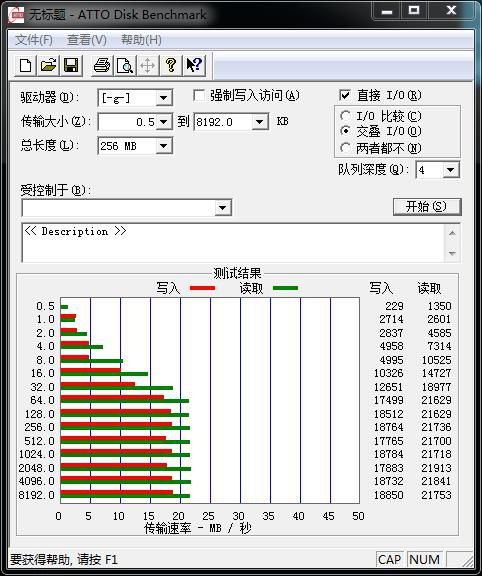Enable 强制写入访问 checkbox
This screenshot has height=576, width=482.
click(199, 96)
